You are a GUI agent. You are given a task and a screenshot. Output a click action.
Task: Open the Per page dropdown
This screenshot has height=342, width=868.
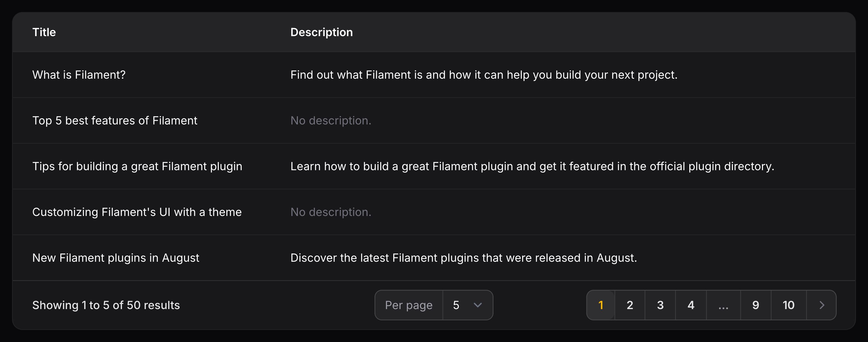[467, 305]
